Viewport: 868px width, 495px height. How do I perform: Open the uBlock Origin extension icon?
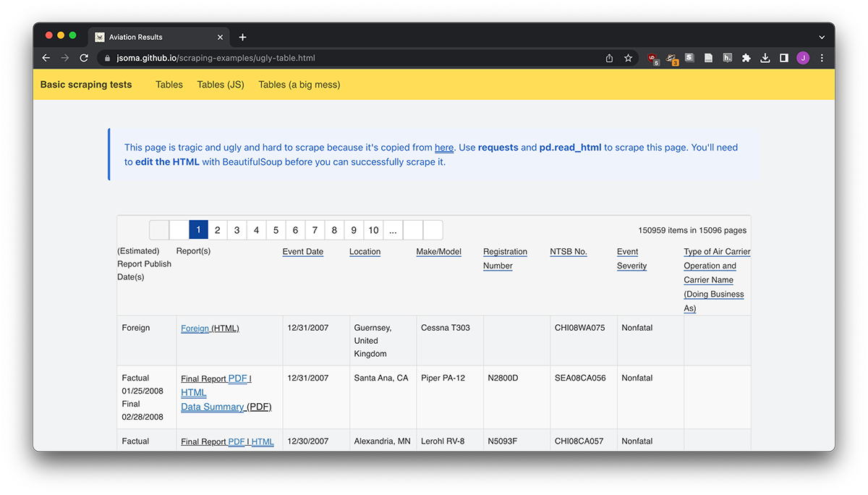[653, 59]
